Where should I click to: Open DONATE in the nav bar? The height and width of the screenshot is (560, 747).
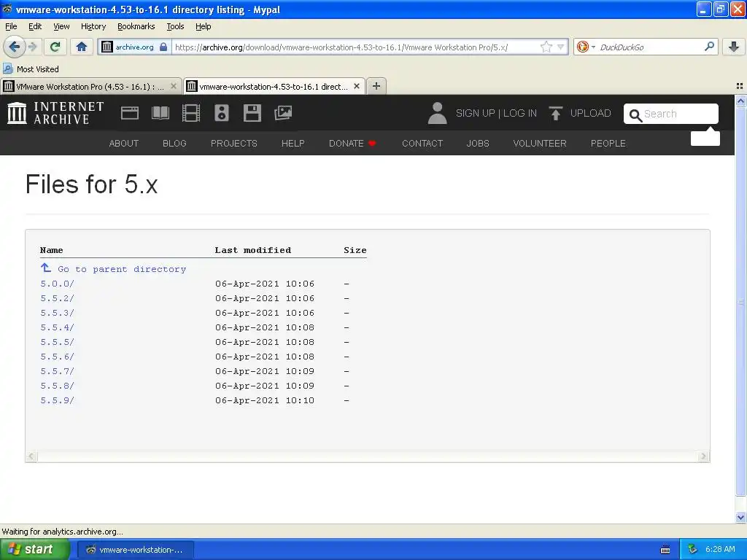(352, 144)
